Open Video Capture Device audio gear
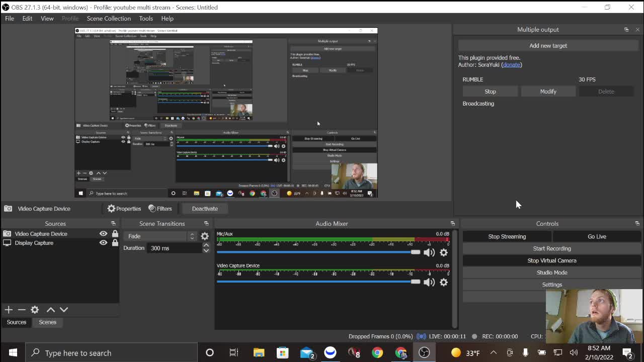The image size is (644, 362). 444,282
